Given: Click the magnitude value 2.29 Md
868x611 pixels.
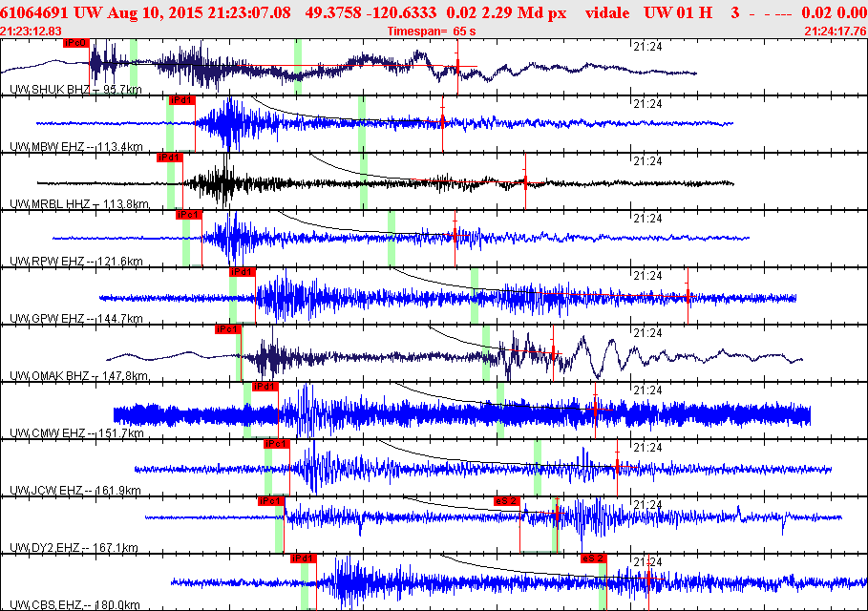Looking at the screenshot, I should (x=503, y=12).
